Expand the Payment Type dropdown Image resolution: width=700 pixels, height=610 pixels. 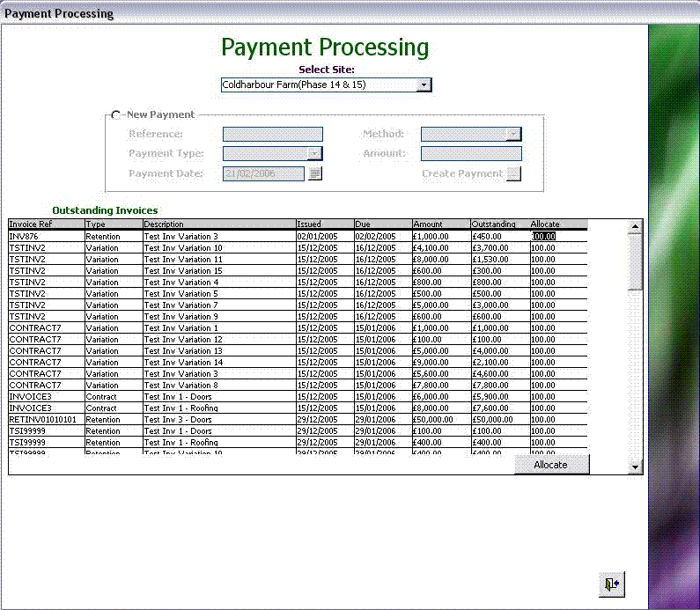(314, 153)
